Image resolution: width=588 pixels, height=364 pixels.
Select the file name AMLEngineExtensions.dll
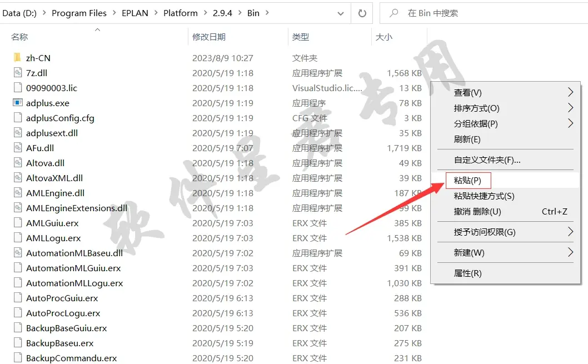click(x=77, y=208)
